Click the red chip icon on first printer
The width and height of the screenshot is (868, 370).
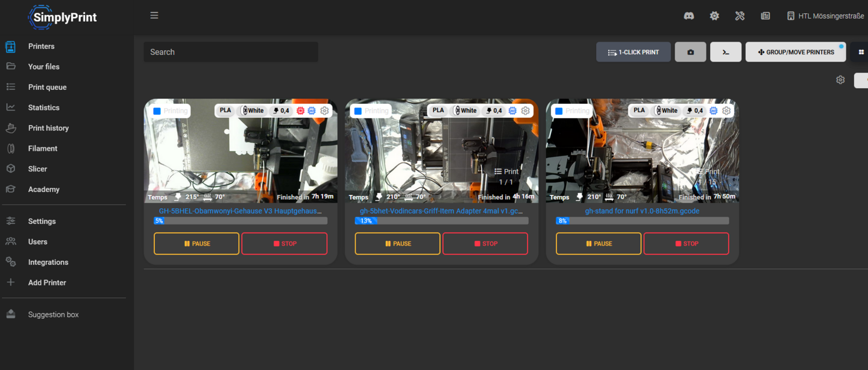300,110
